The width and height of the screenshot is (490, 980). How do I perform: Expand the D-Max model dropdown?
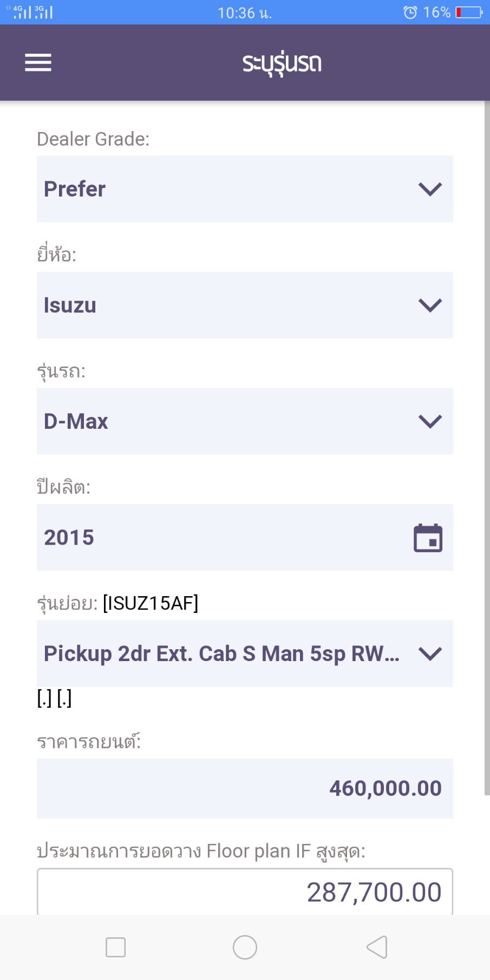[245, 421]
